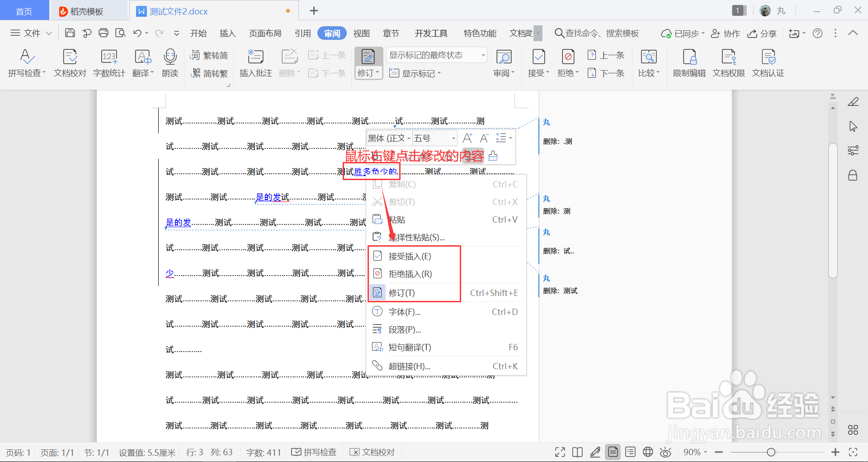The height and width of the screenshot is (462, 868).
Task: Click the help question mark icon
Action: tap(817, 33)
